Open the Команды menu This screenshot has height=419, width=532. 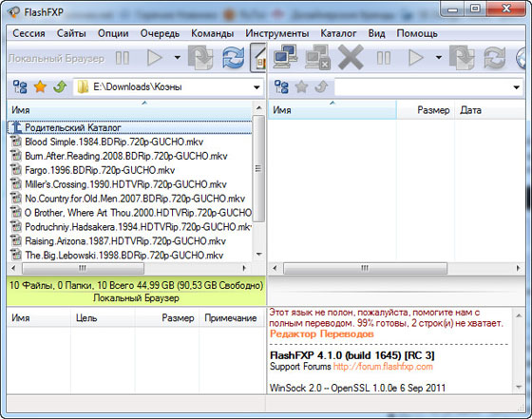(213, 33)
